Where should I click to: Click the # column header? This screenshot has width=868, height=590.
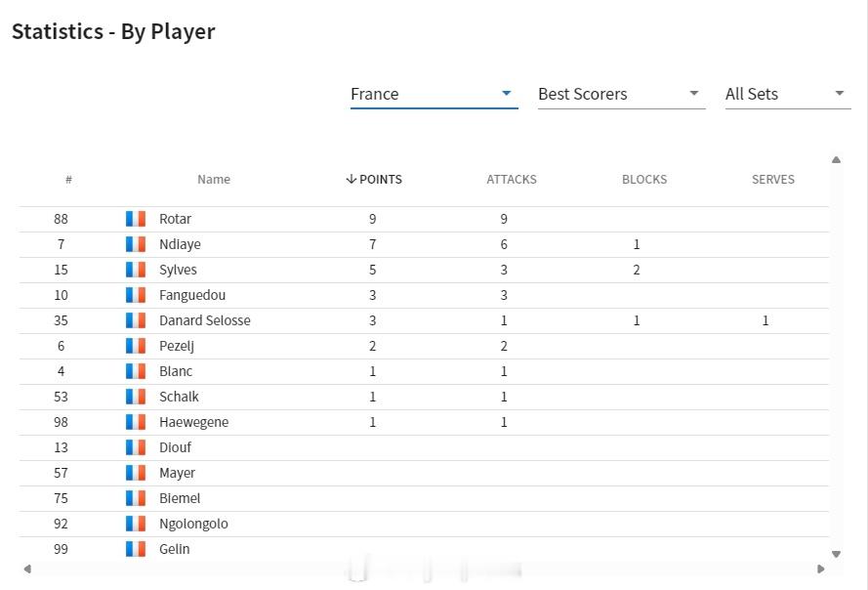(68, 180)
